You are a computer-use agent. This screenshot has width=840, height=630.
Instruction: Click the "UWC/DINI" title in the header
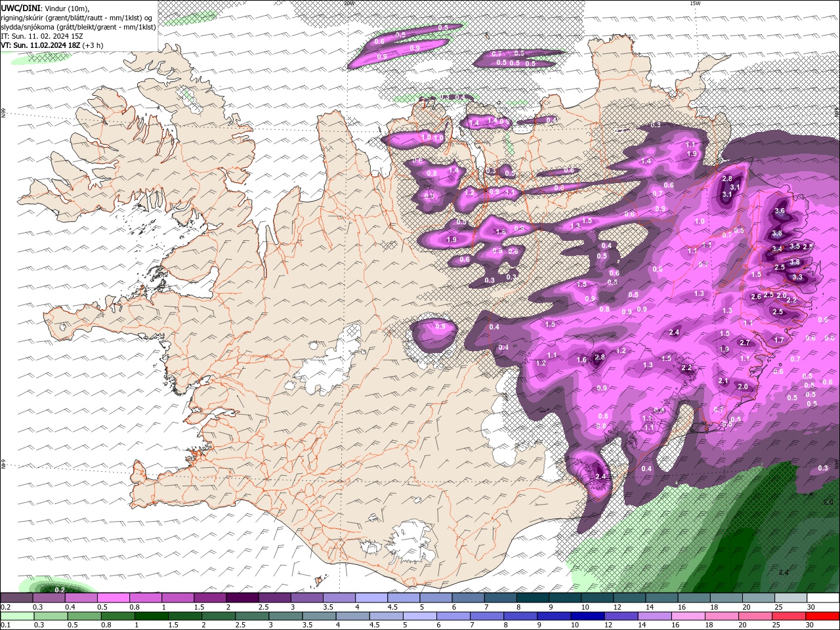point(20,7)
